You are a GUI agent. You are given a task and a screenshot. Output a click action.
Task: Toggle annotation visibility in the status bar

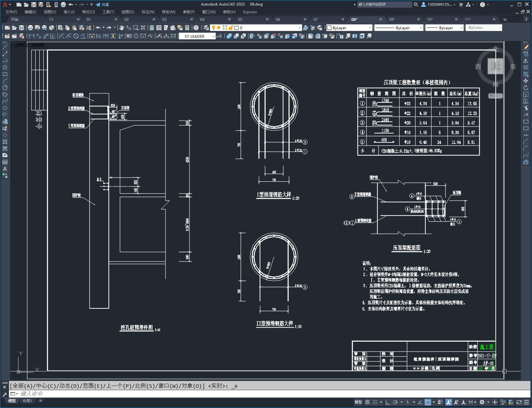pos(448,402)
